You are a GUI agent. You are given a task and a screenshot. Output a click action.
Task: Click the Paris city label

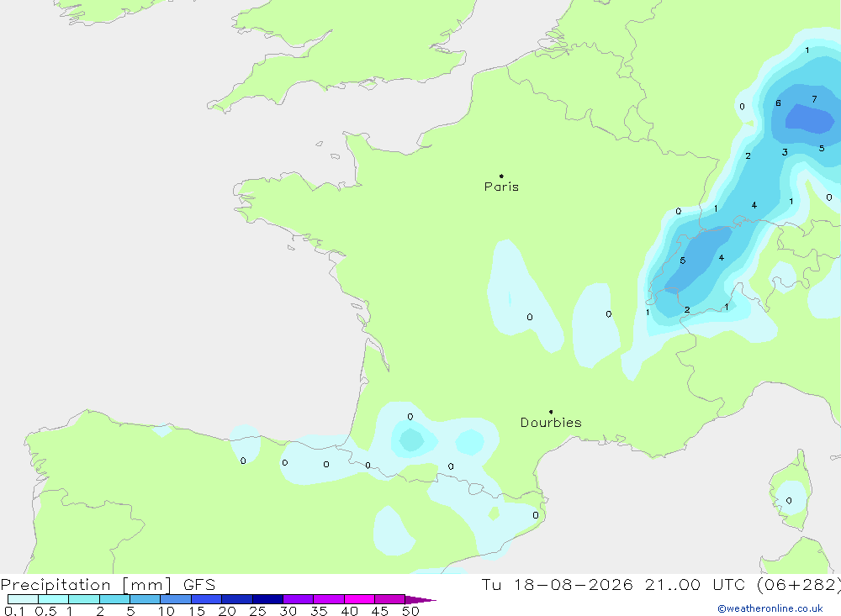501,187
